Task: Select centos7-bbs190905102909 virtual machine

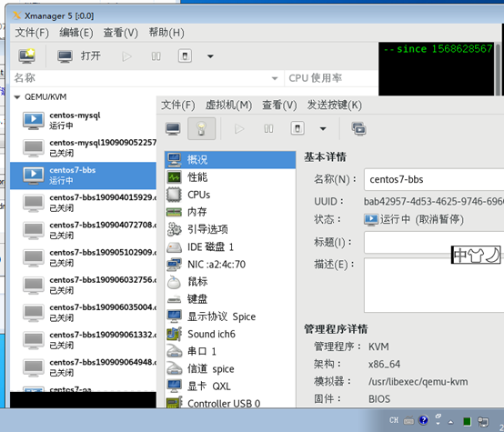Action: (84, 257)
